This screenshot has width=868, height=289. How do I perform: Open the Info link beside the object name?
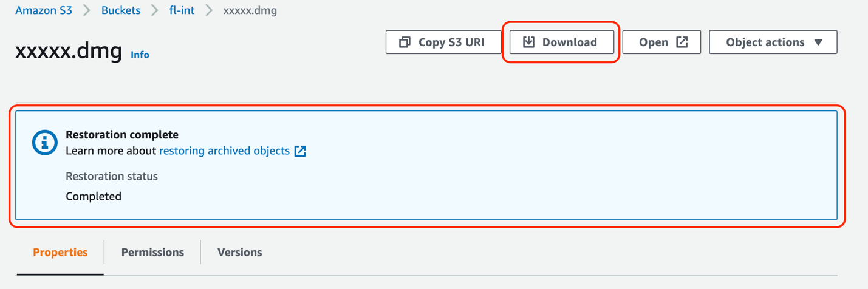click(140, 55)
